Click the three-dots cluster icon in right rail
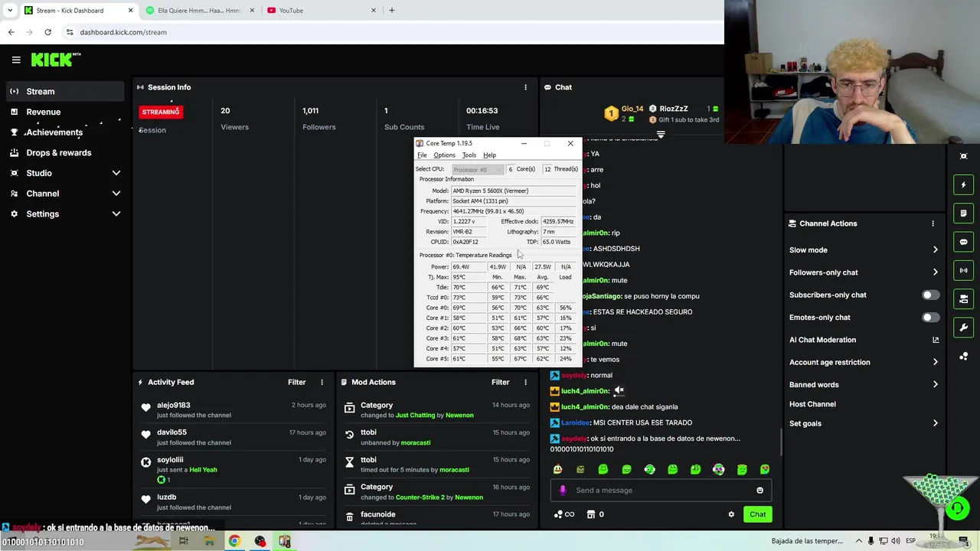 [x=963, y=356]
